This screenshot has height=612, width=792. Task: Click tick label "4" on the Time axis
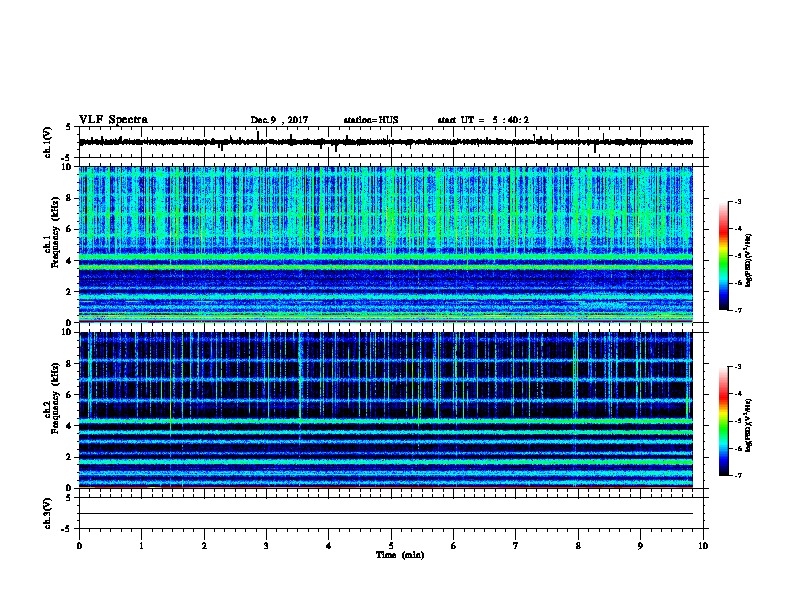329,546
